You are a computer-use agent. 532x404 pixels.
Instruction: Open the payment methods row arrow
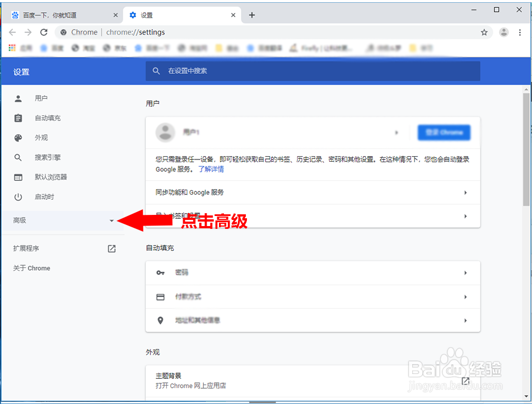tap(465, 297)
